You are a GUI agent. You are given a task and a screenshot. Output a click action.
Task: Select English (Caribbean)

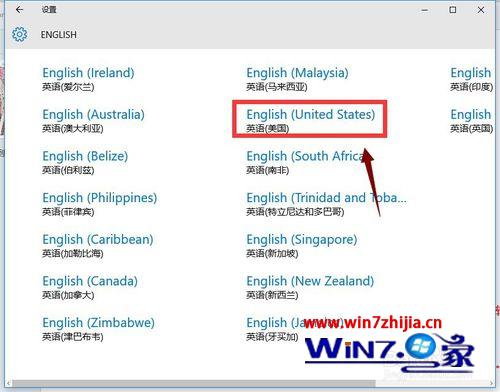click(x=98, y=246)
